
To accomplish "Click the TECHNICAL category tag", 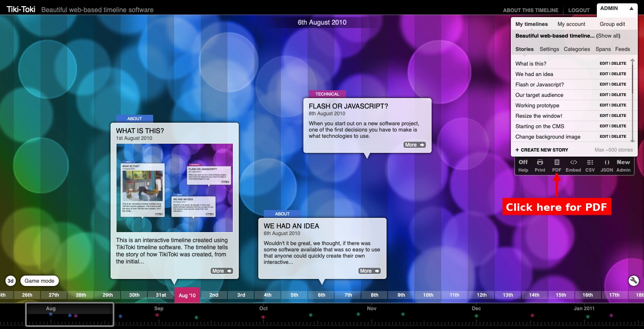I will [x=327, y=94].
